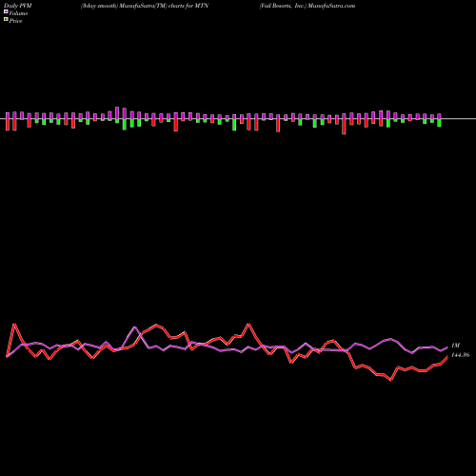Click the '1M' volume value label

click(456, 346)
